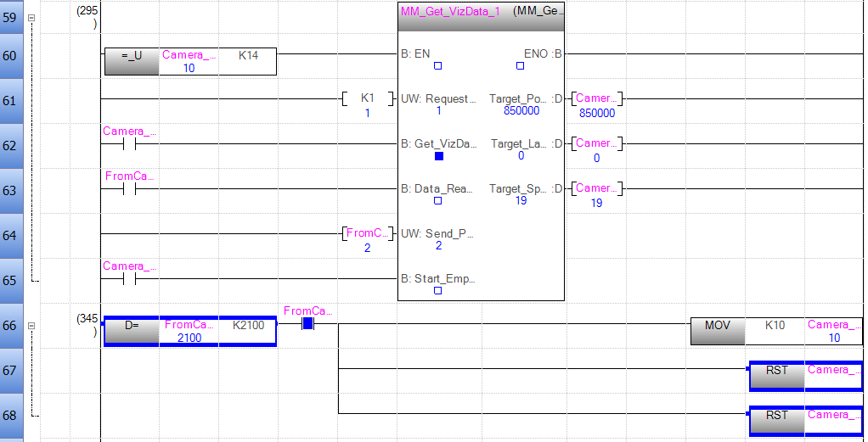Select the MM_Get_VizData_1 function block title
The height and width of the screenshot is (442, 868).
click(450, 11)
